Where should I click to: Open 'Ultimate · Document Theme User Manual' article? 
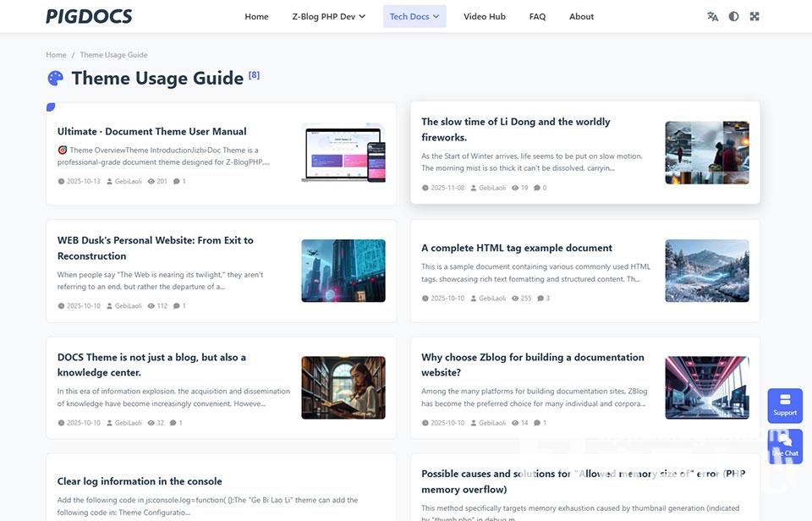152,131
